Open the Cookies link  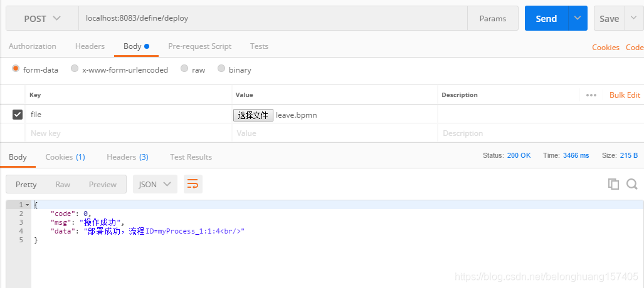pyautogui.click(x=605, y=48)
